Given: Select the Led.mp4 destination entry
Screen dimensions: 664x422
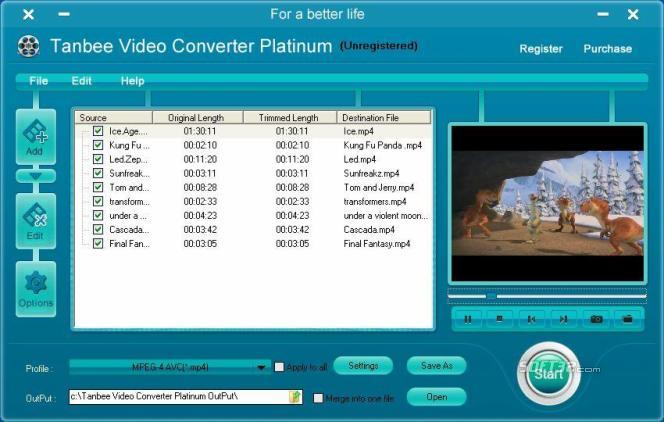Looking at the screenshot, I should pos(360,160).
